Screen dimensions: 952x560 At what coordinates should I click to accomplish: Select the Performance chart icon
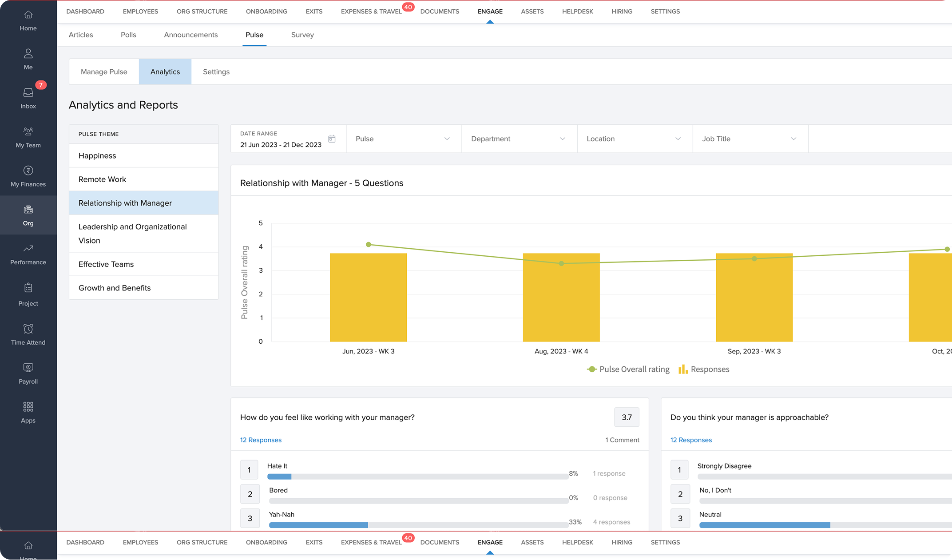click(28, 249)
